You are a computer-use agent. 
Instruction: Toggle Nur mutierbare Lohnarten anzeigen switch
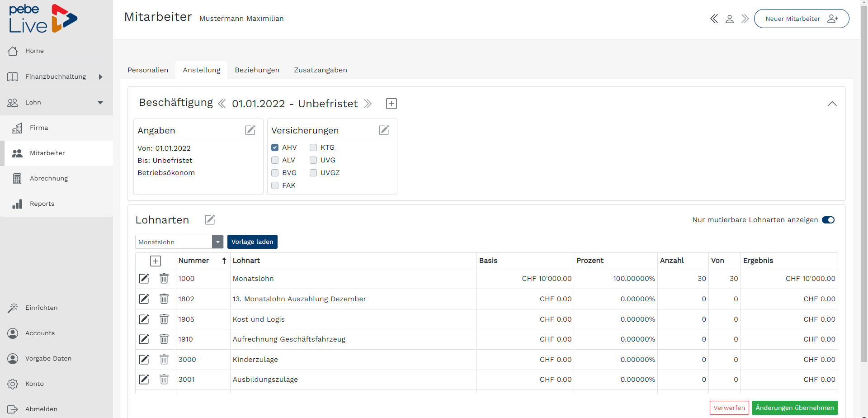point(828,220)
